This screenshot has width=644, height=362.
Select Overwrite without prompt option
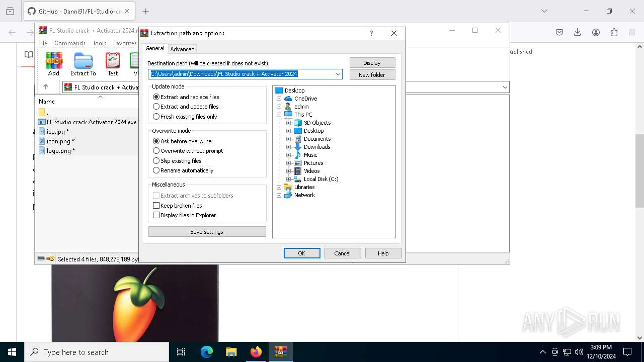click(x=188, y=151)
